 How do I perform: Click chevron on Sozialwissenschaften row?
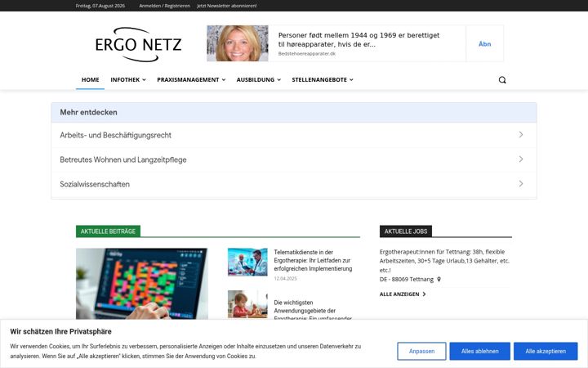point(521,184)
